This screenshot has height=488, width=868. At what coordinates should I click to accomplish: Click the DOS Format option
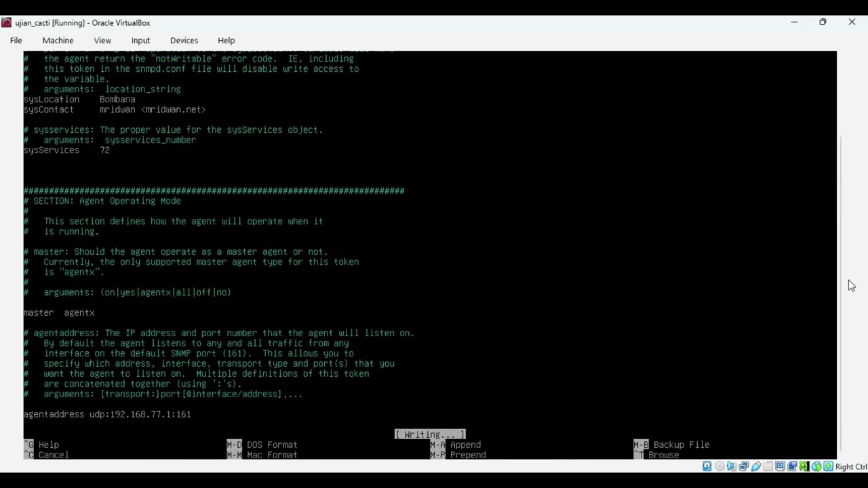coord(262,445)
